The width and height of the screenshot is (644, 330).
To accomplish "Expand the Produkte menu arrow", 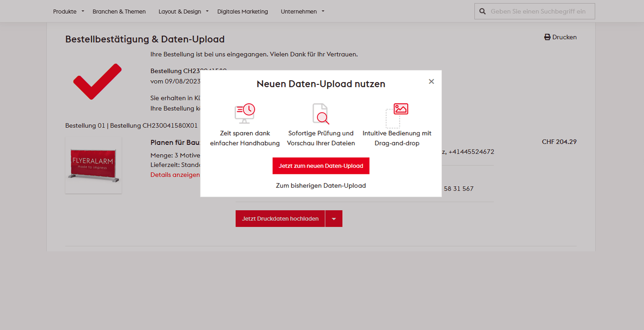I will pos(83,11).
